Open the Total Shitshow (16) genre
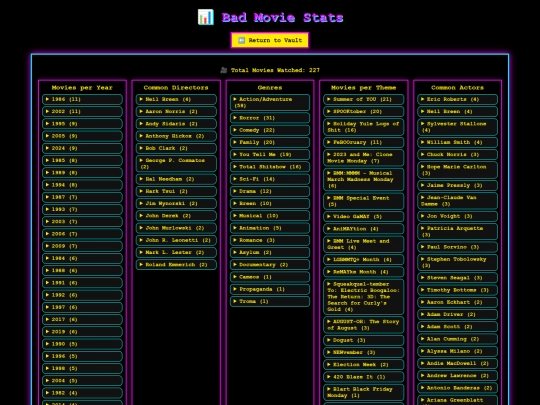The image size is (540, 405). [x=270, y=167]
